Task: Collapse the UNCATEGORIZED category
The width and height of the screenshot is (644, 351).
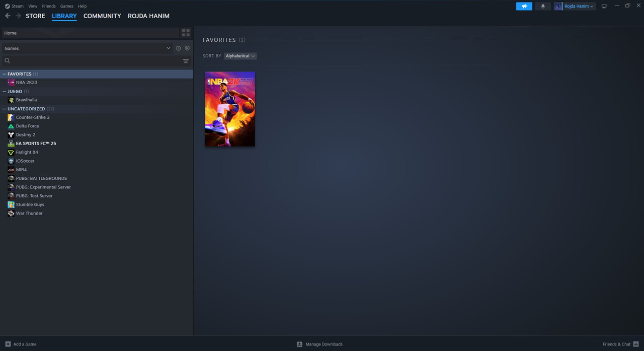Action: point(5,109)
